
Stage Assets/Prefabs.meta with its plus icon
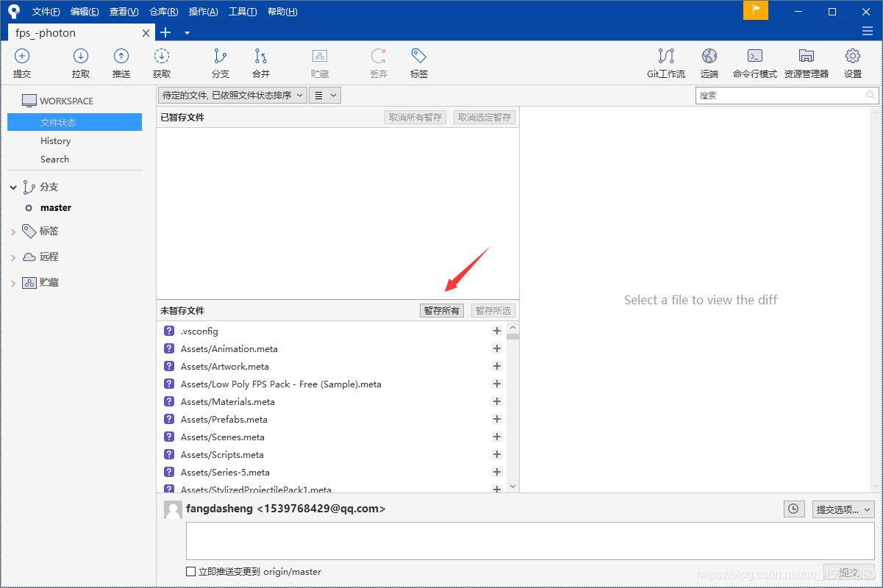click(x=497, y=420)
